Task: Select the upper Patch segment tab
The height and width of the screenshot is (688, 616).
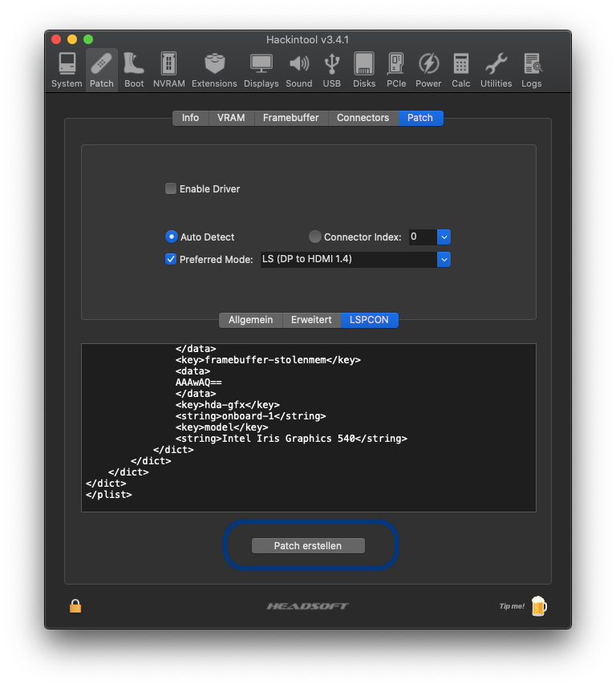Action: [x=420, y=118]
